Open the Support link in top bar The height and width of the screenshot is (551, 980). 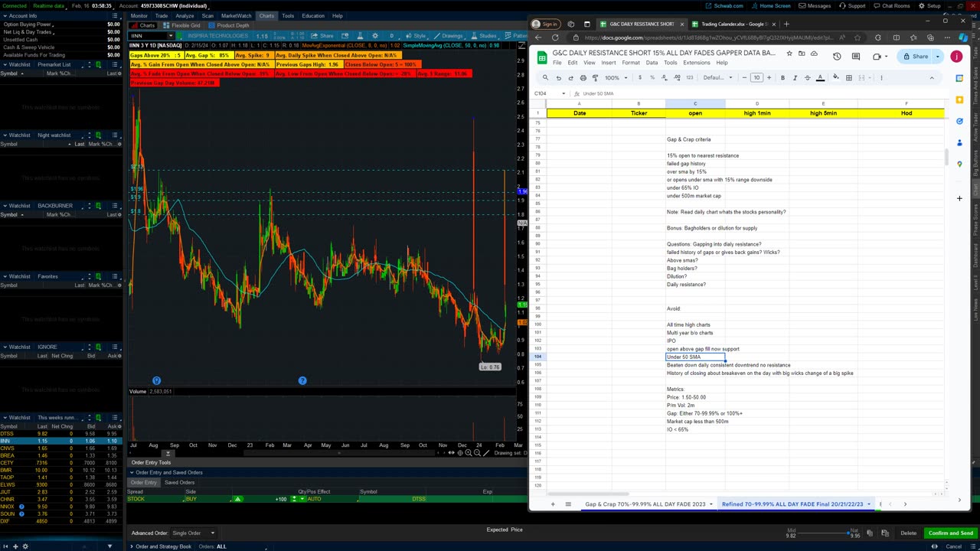(853, 6)
